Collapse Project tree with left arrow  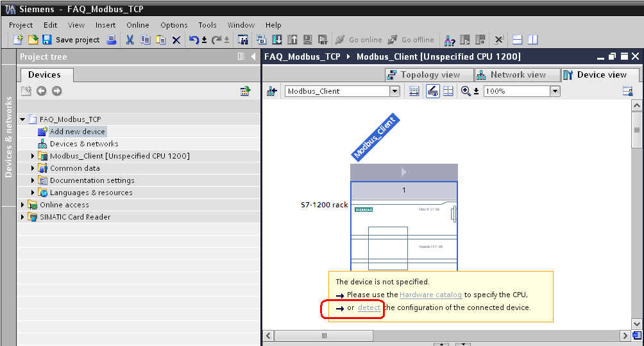pos(253,56)
